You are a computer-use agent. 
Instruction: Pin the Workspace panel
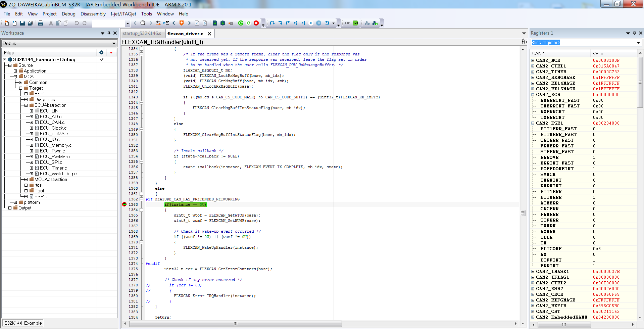click(x=109, y=33)
